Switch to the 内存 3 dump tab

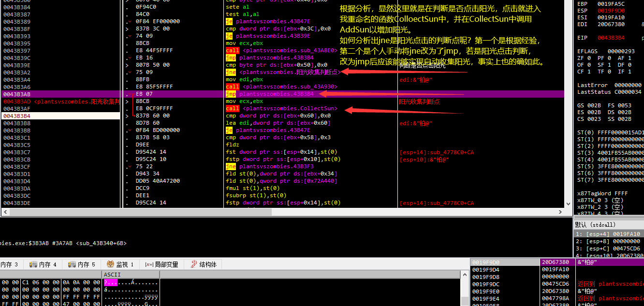coord(9,264)
